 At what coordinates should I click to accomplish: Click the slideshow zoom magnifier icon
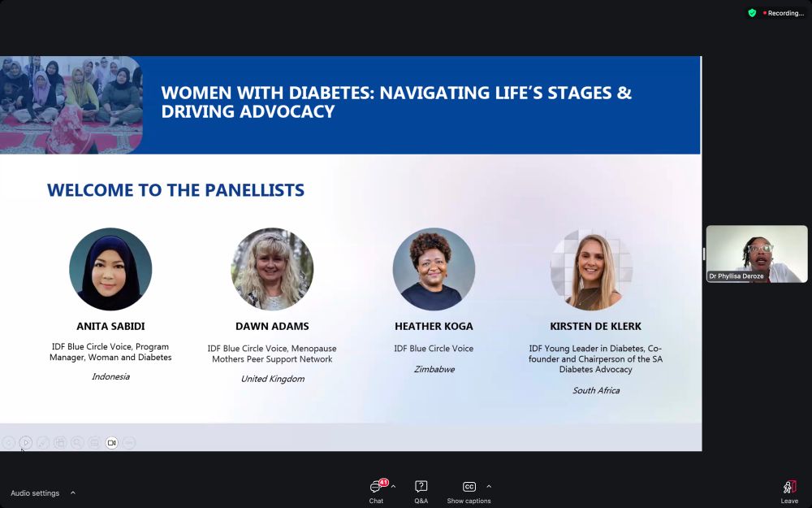click(x=77, y=443)
